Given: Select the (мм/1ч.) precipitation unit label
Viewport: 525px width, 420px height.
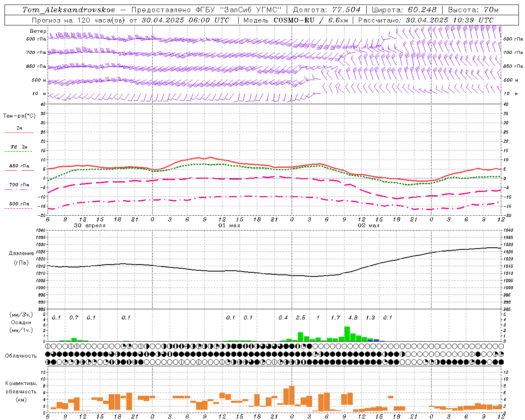Looking at the screenshot, I should [21, 330].
